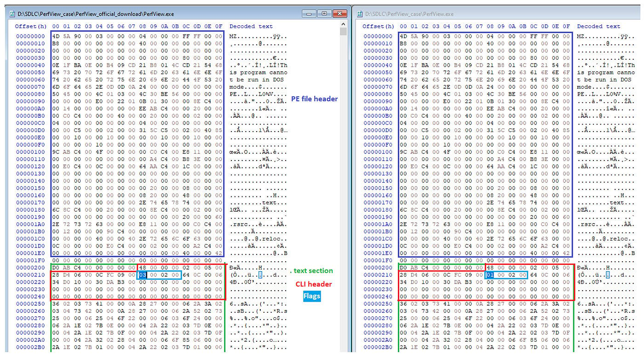644x356 pixels.
Task: Click the 0F column header in left window
Action: click(218, 26)
